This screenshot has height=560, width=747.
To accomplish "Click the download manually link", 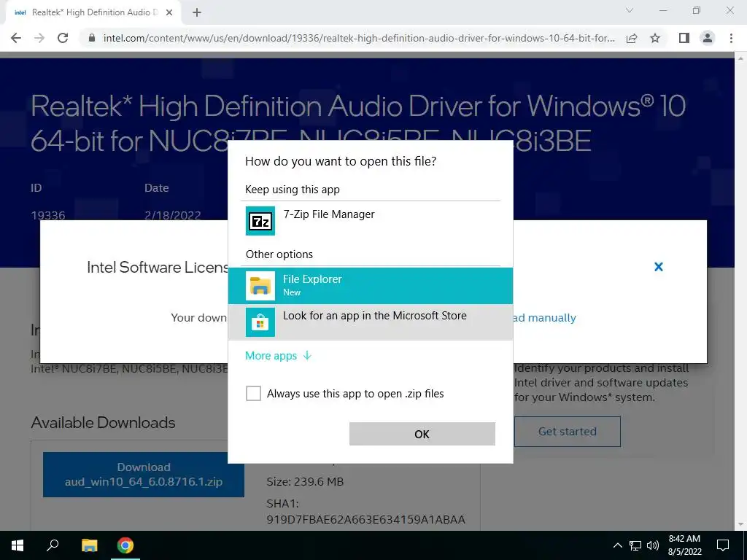I will pos(544,318).
